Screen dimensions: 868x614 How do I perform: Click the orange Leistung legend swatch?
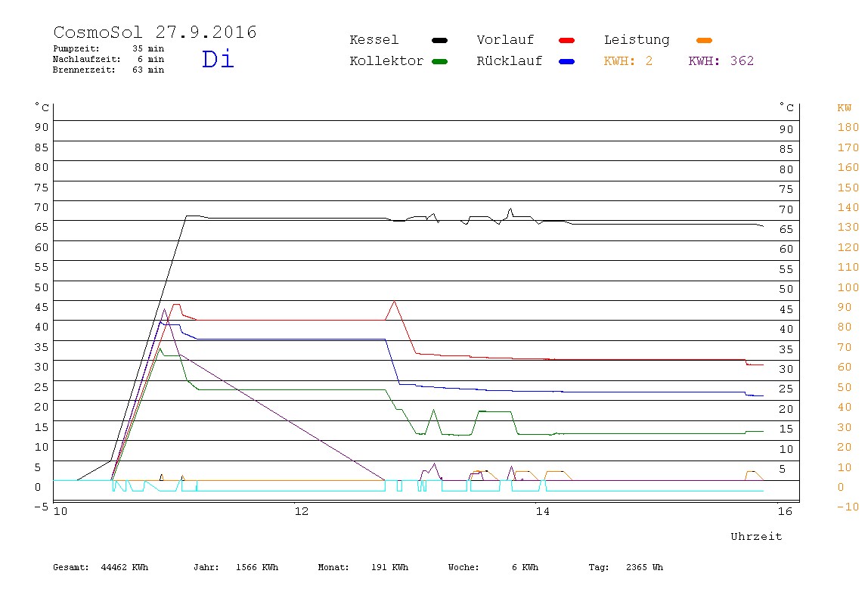pyautogui.click(x=704, y=40)
